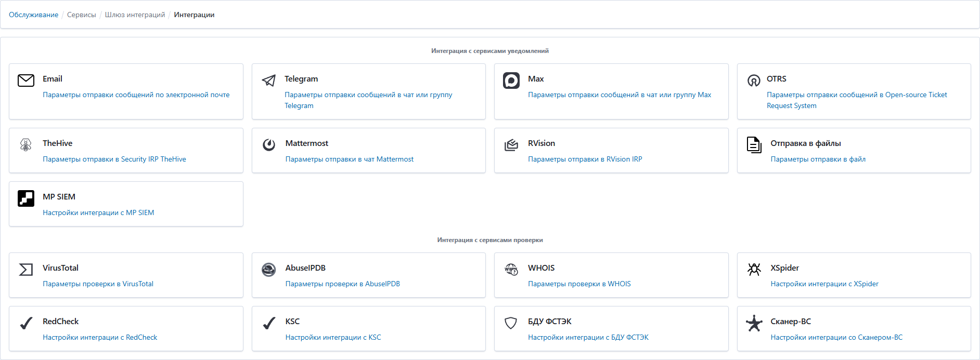Click the БДУ ФСТЭК shield icon

pos(511,323)
